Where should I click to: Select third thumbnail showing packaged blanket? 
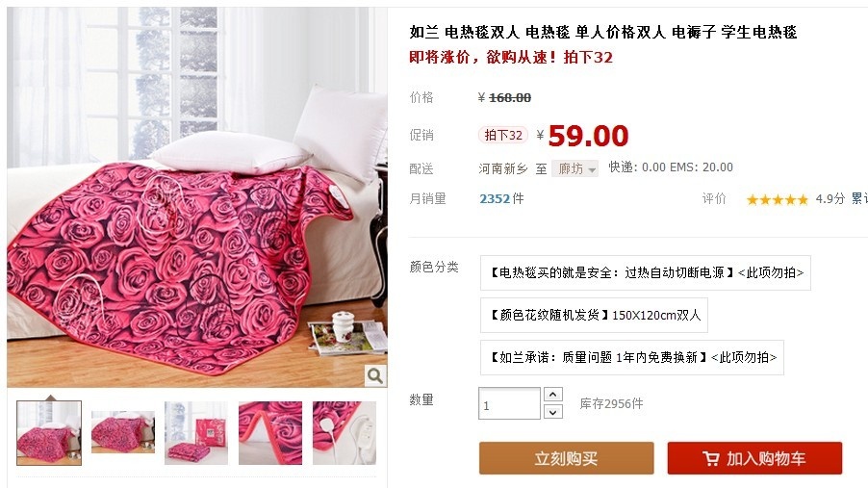196,432
